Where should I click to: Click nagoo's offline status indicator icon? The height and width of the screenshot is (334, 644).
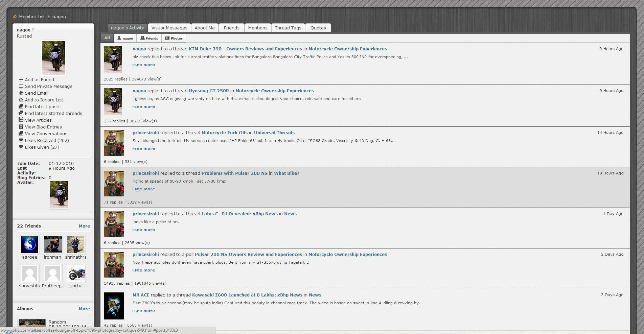tap(33, 30)
